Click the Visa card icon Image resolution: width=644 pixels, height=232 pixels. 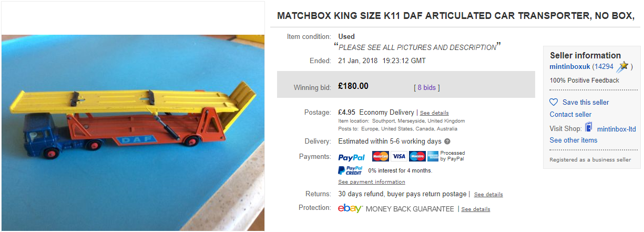pyautogui.click(x=398, y=156)
